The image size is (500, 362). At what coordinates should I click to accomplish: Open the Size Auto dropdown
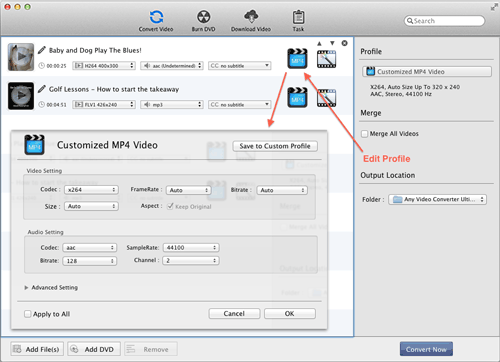[x=91, y=206]
